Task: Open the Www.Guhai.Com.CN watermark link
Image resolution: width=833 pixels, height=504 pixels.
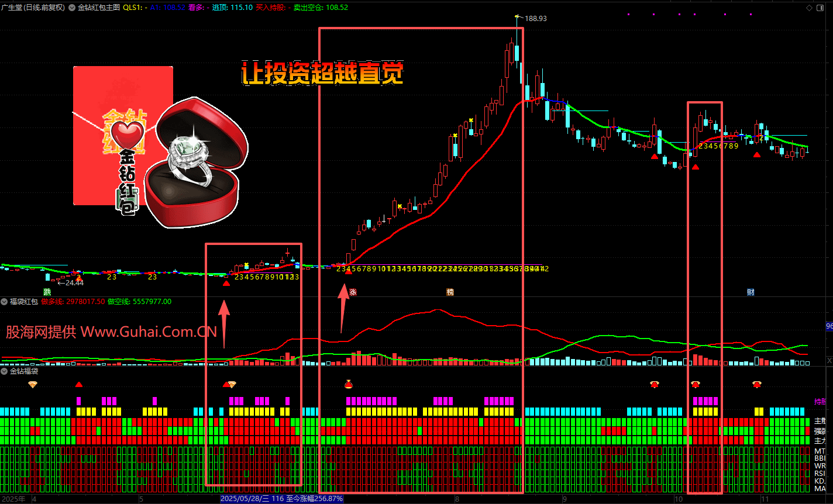Action: [149, 332]
